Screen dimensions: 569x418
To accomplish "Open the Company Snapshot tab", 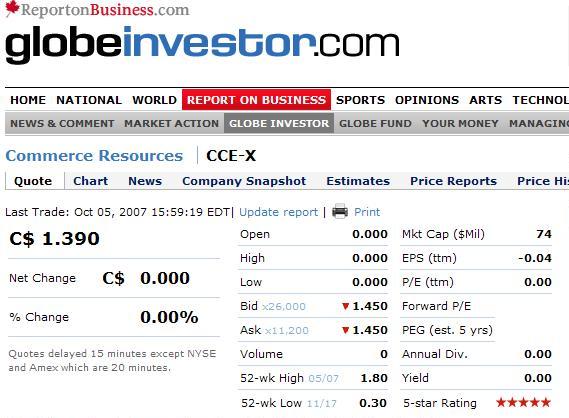I will tap(244, 181).
